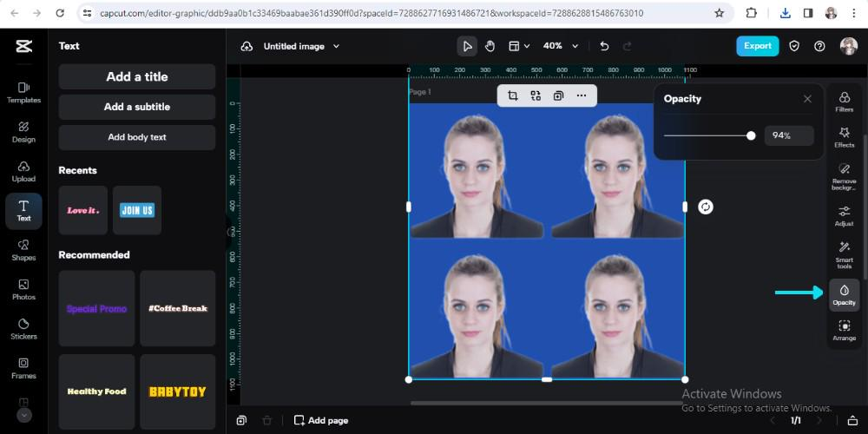This screenshot has height=434, width=868.
Task: Open the 'Untitled image' name dropdown
Action: [x=301, y=47]
